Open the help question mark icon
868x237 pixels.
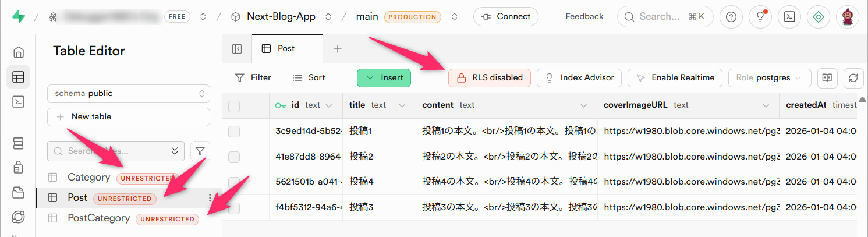coord(731,17)
